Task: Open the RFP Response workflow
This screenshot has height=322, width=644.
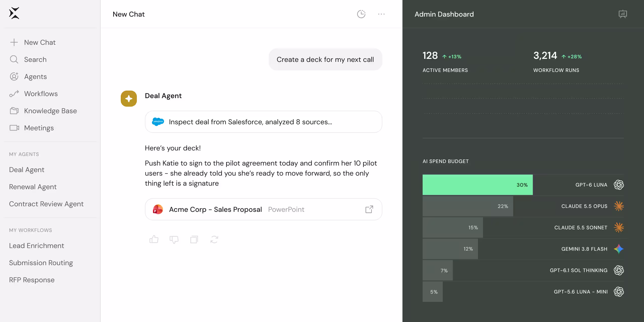Action: coord(32,280)
